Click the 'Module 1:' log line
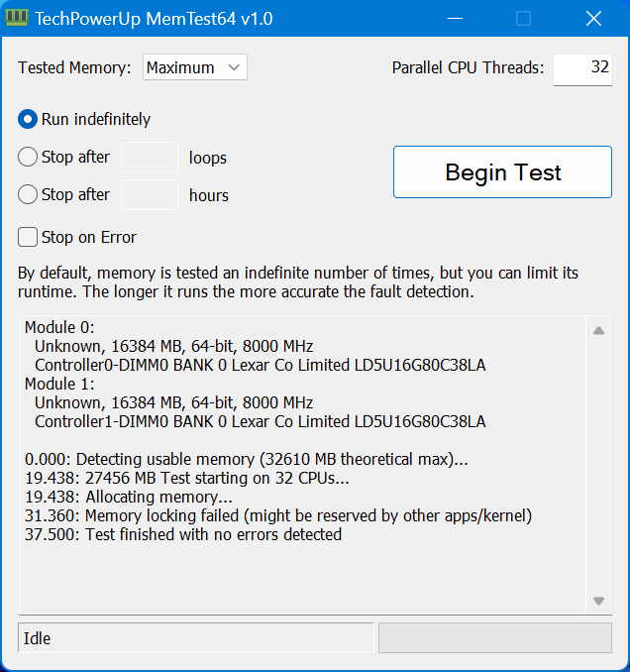Screen dimensions: 630x672 pyautogui.click(x=59, y=384)
